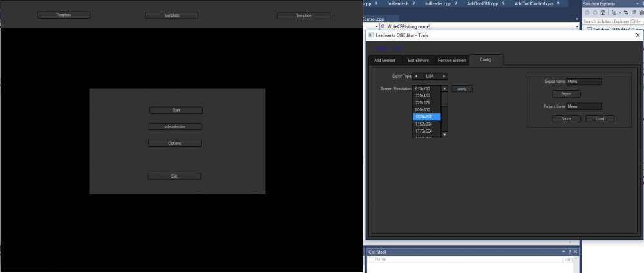644x273 pixels.
Task: Pin the Call Stack panel
Action: [569, 252]
